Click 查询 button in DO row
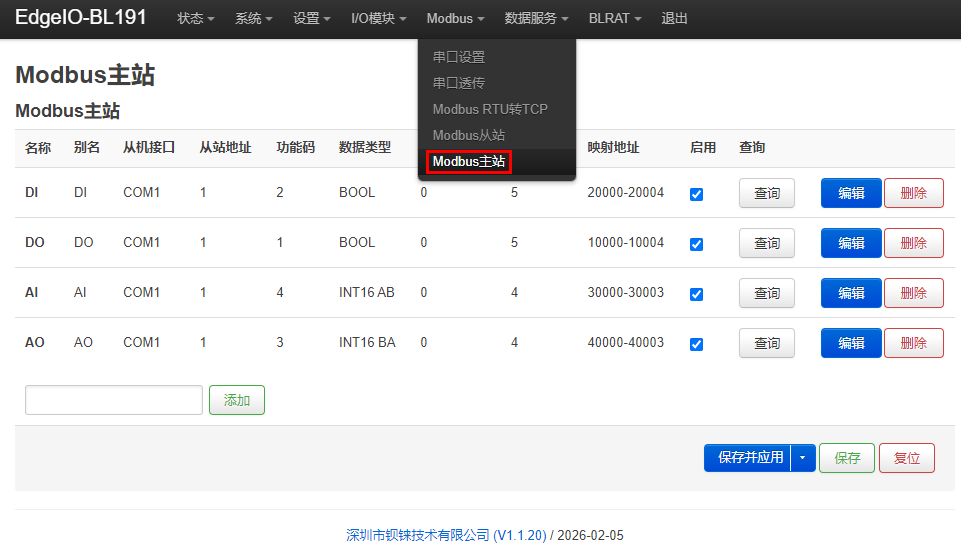961x549 pixels. [767, 243]
